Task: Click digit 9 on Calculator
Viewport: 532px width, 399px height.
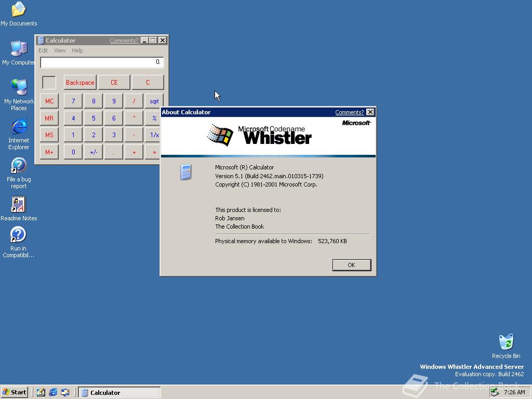Action: (x=114, y=101)
